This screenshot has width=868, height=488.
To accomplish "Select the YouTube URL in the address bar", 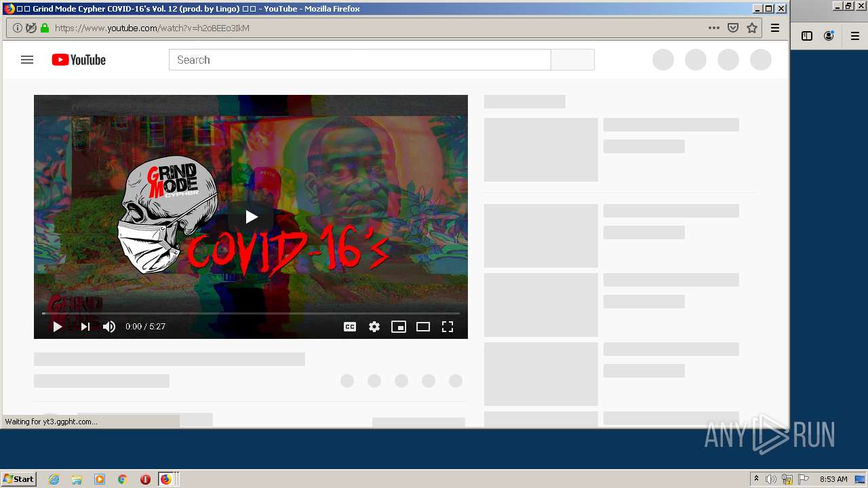I will point(152,28).
